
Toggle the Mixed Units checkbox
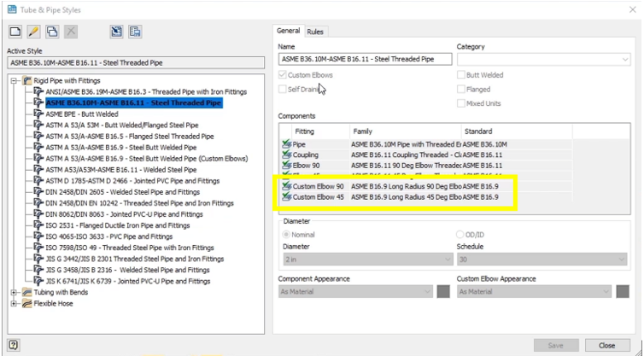(461, 103)
